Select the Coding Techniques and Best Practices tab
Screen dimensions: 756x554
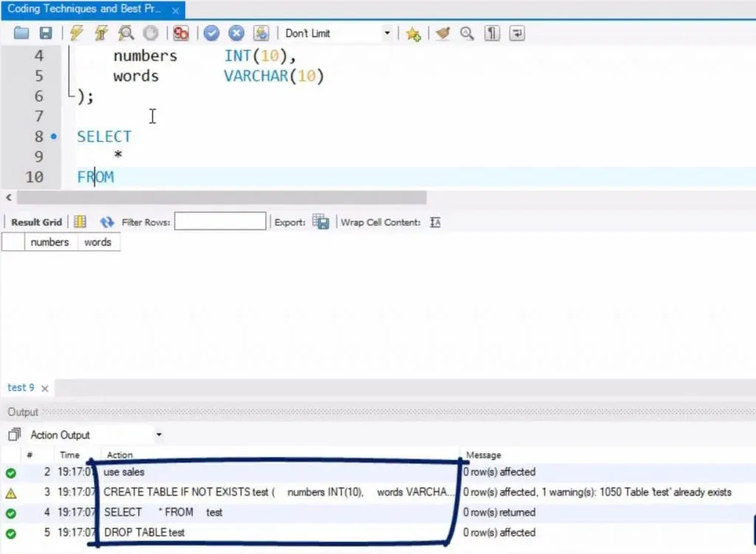point(83,10)
